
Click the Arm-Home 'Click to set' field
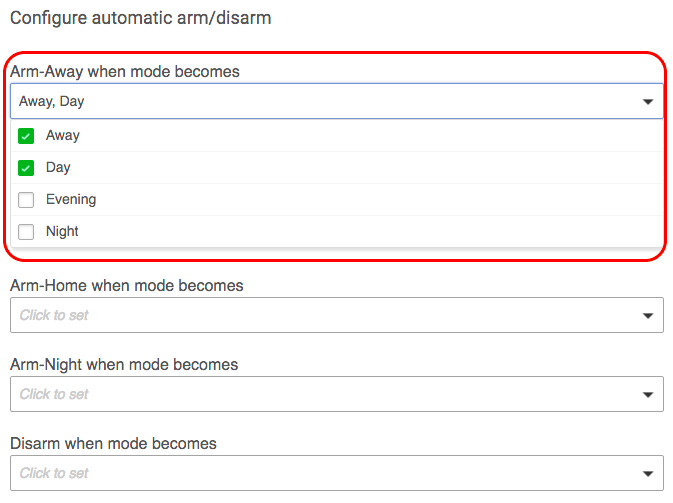337,315
